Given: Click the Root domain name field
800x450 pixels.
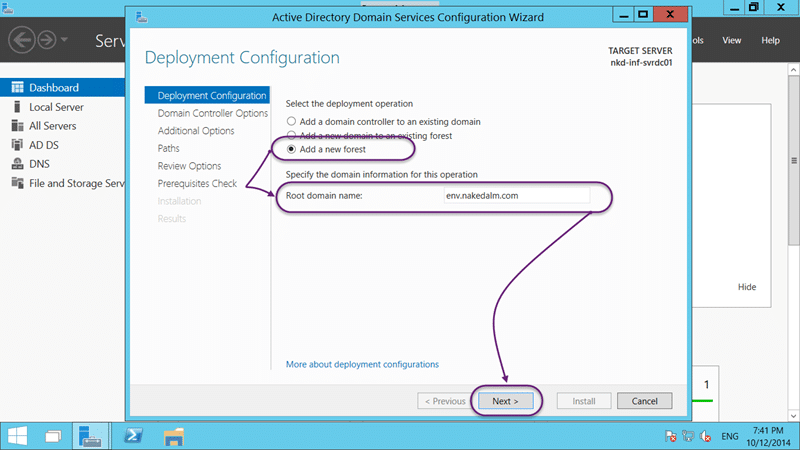Looking at the screenshot, I should click(517, 195).
